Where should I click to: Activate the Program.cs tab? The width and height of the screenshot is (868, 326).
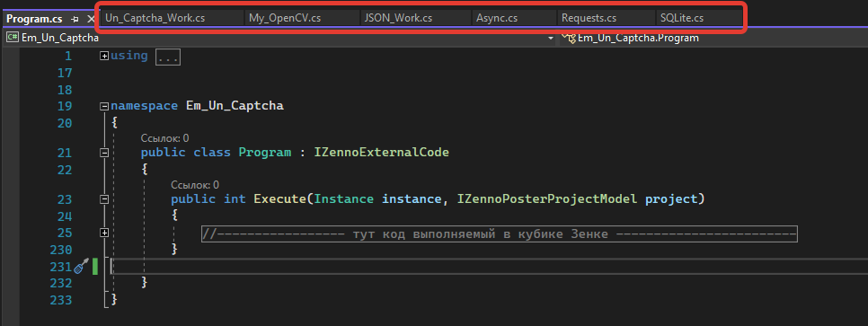34,19
